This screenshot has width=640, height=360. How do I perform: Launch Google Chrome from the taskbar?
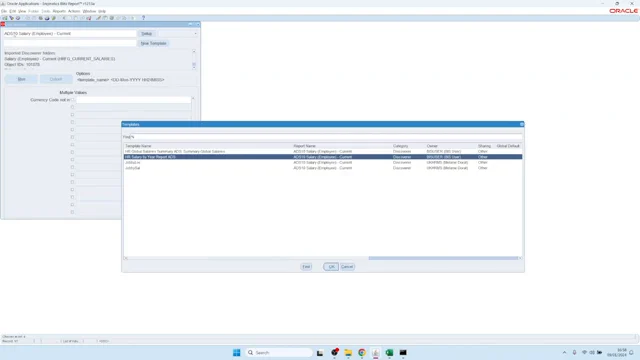[362, 353]
